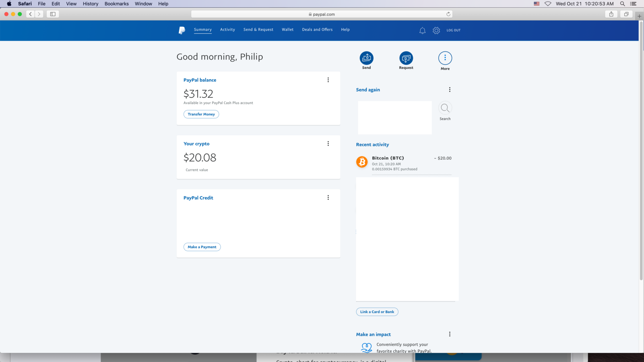Viewport: 644px width, 362px height.
Task: Toggle Safari sidebar button
Action: pos(53,14)
